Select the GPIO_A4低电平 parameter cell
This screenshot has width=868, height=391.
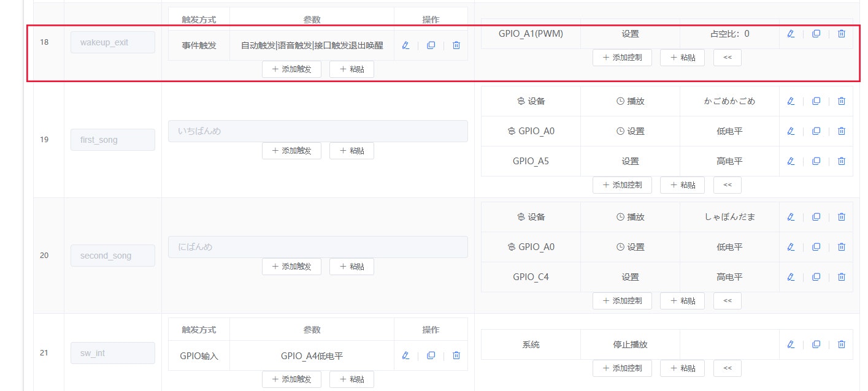tap(312, 355)
